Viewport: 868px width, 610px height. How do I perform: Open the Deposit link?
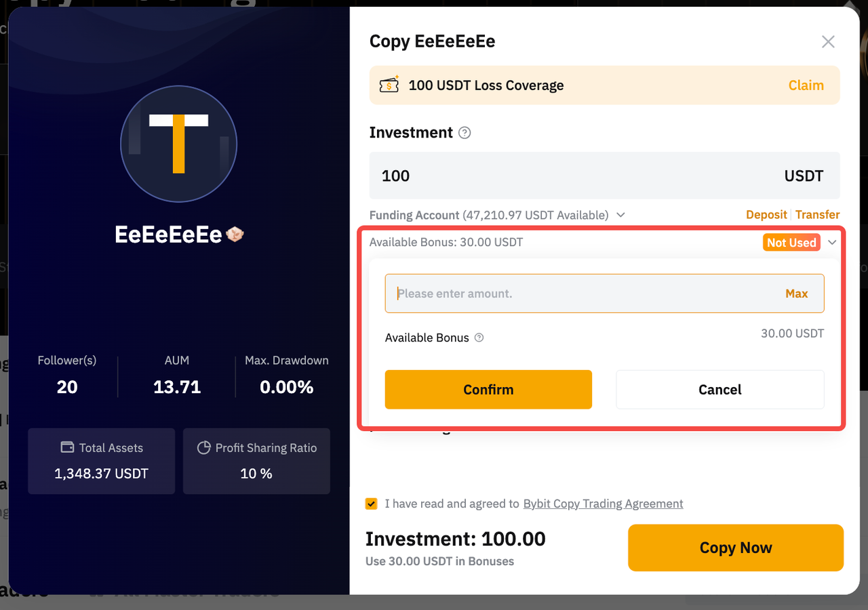point(766,215)
